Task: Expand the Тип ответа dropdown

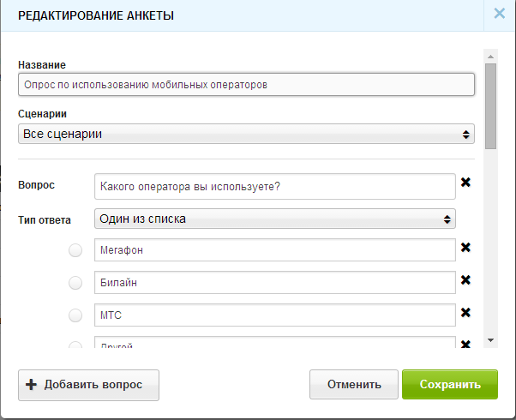Action: 274,219
